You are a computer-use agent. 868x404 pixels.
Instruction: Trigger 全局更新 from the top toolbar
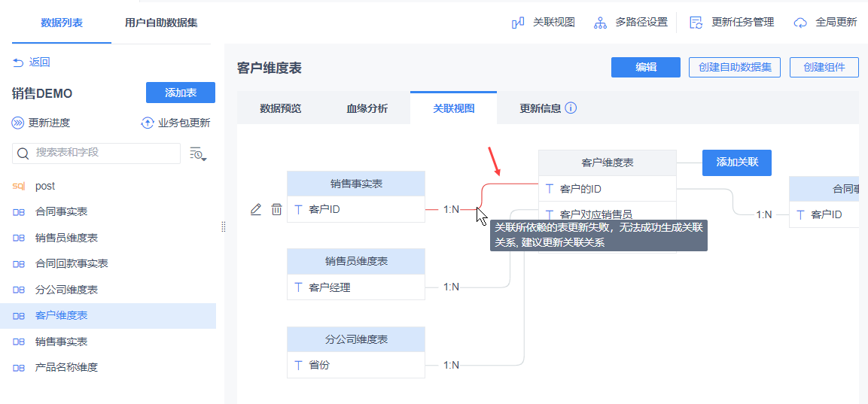825,23
